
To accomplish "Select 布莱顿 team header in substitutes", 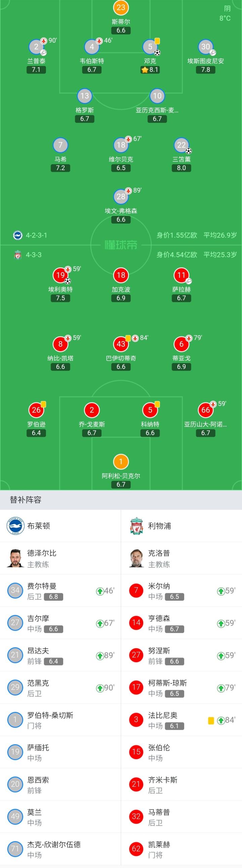I will [60, 526].
